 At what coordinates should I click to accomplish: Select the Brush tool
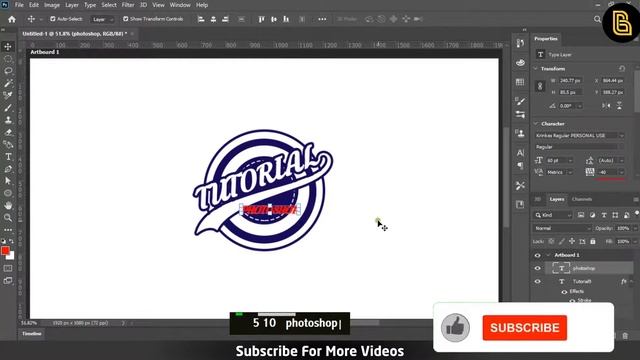(8, 108)
